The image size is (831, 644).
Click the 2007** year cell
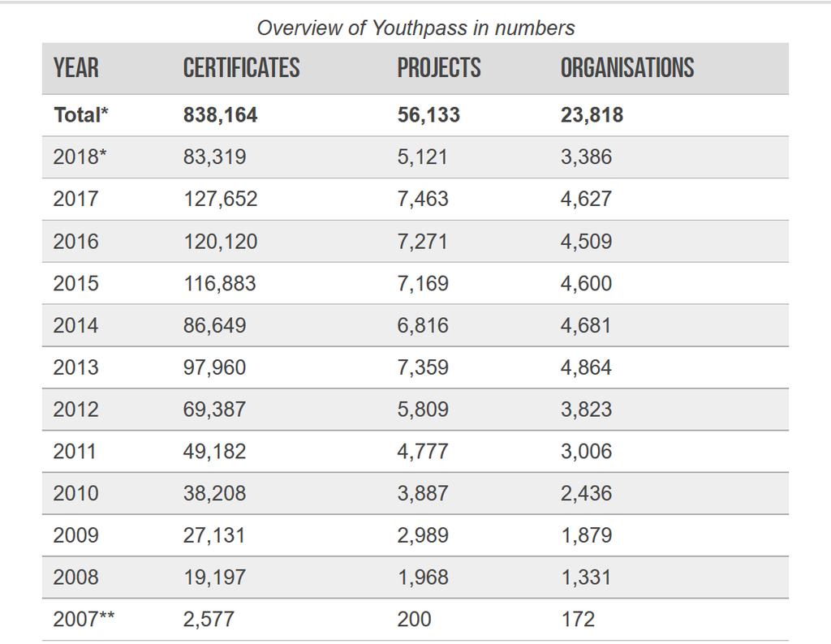click(x=84, y=619)
